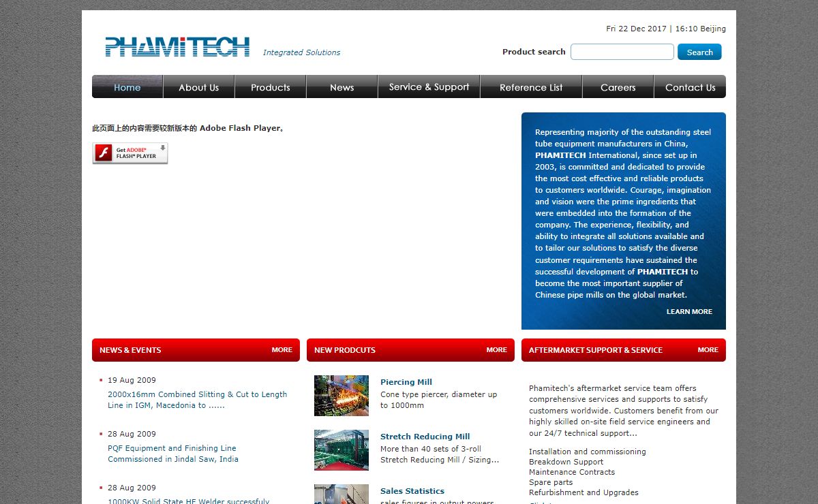Open the Piercing Mill product link

(406, 382)
